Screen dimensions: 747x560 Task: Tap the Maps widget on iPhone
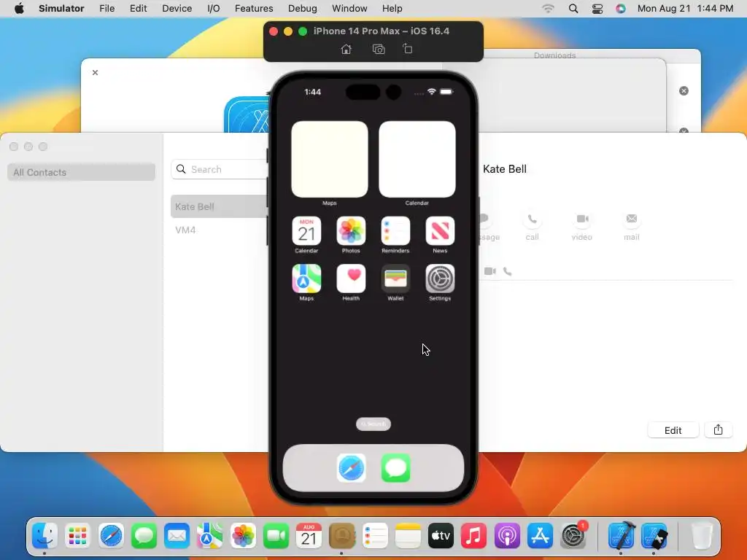(330, 159)
